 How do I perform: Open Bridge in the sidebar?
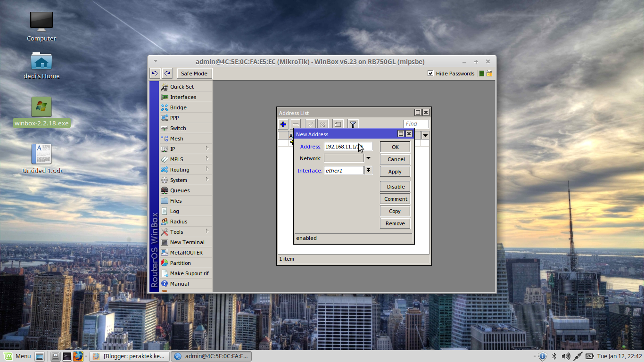click(186, 107)
